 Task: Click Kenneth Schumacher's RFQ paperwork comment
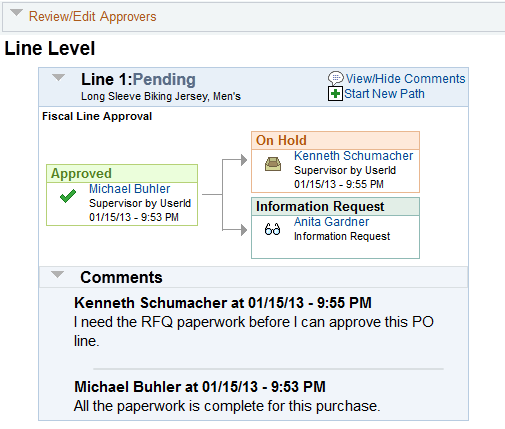pyautogui.click(x=253, y=331)
